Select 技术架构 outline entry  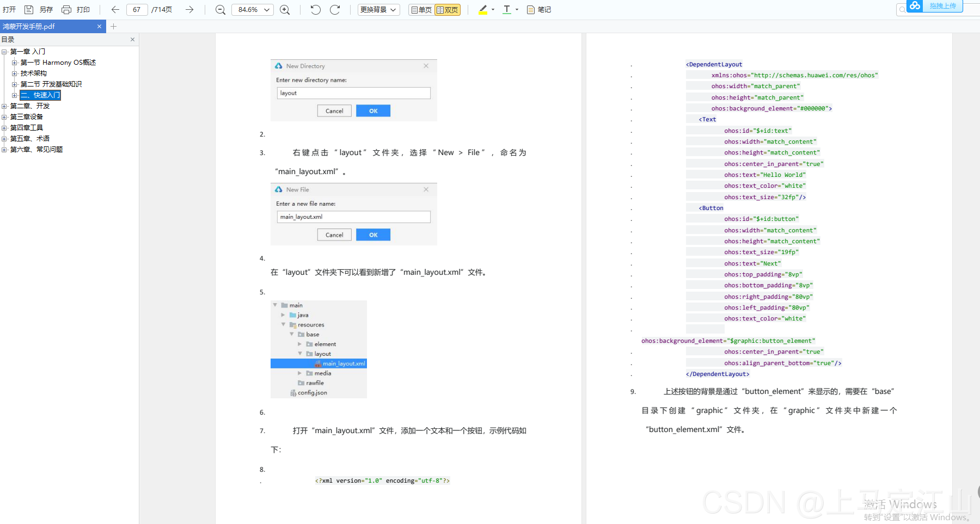click(x=34, y=73)
